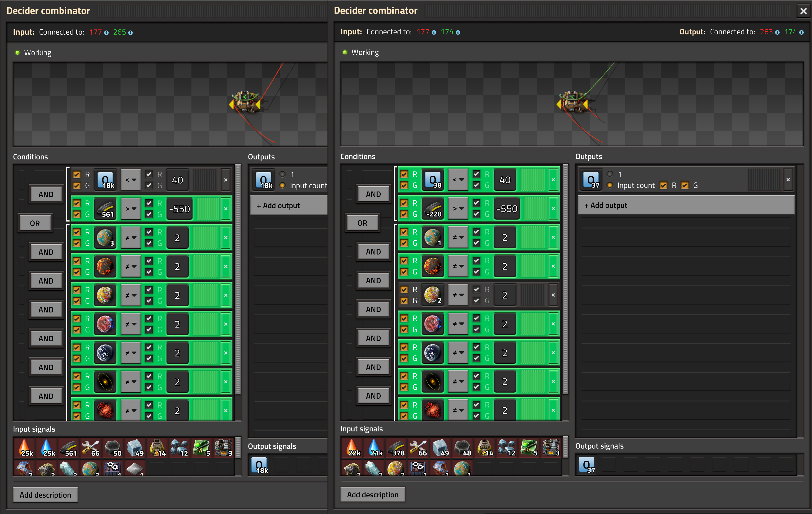Select the Aquilo planet icon in left combinator conditions
The image size is (812, 514).
(x=105, y=353)
